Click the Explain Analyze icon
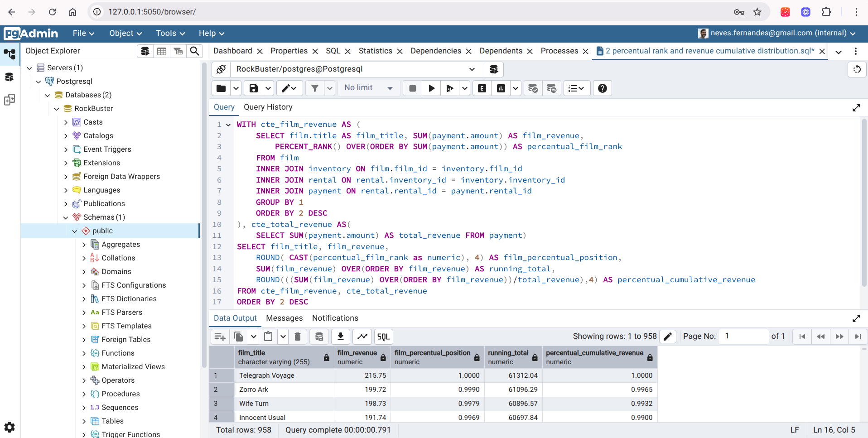The height and width of the screenshot is (438, 868). point(500,88)
